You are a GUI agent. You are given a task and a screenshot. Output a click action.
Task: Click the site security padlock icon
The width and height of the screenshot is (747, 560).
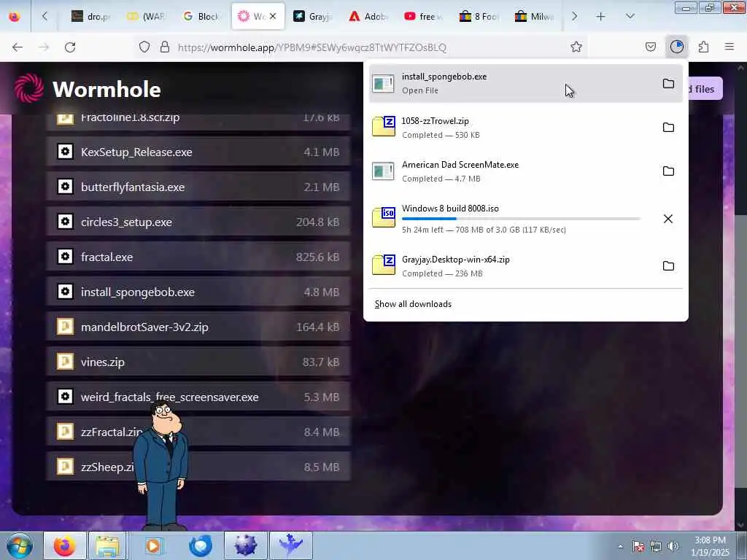tap(165, 47)
